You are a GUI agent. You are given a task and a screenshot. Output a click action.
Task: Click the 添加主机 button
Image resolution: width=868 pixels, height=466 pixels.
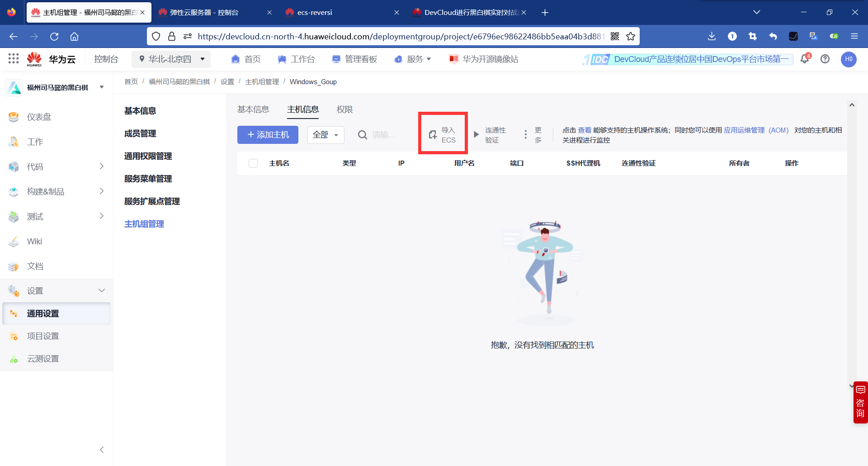coord(268,134)
